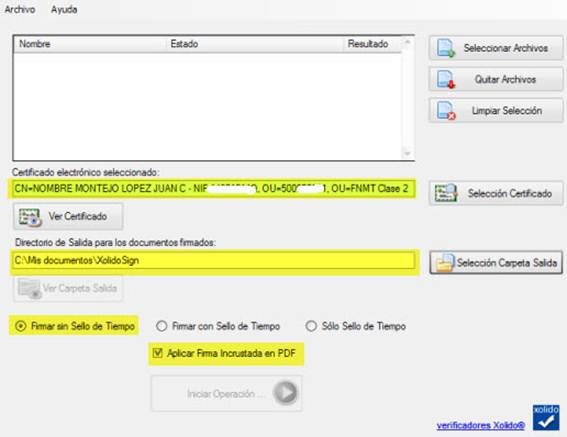Image resolution: width=567 pixels, height=437 pixels.
Task: Select Firmar sin Sello de Tiempo
Action: pyautogui.click(x=21, y=326)
